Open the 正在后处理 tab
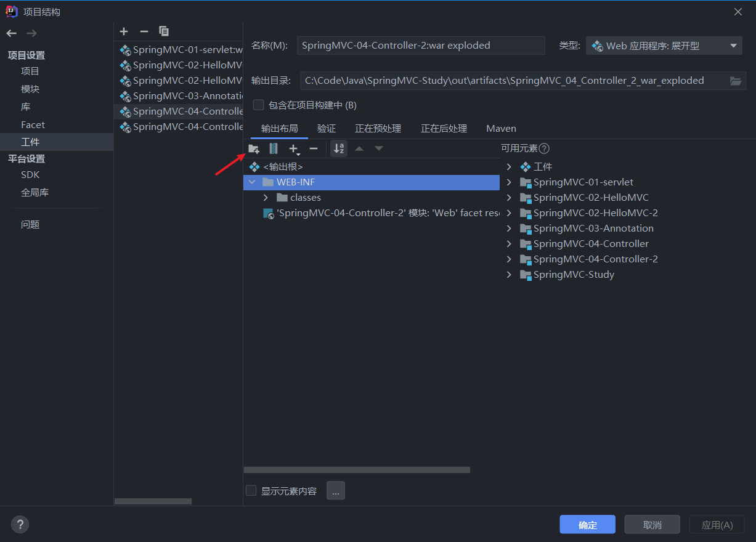The image size is (756, 542). (444, 129)
